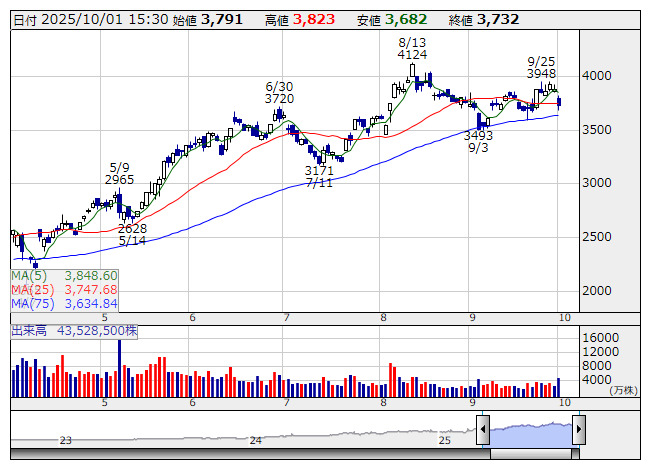The height and width of the screenshot is (470, 653).
Task: Click the 3000 price axis label
Action: pyautogui.click(x=597, y=183)
